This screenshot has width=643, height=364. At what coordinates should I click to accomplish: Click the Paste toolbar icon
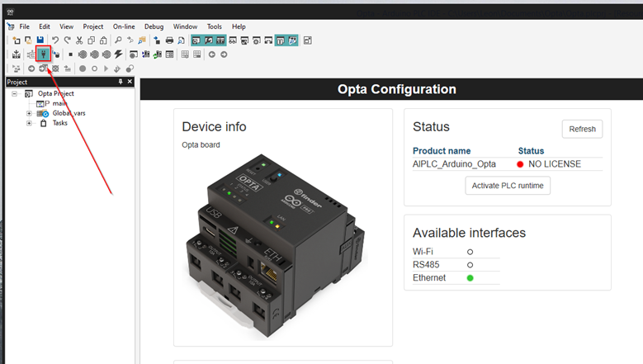pos(103,40)
